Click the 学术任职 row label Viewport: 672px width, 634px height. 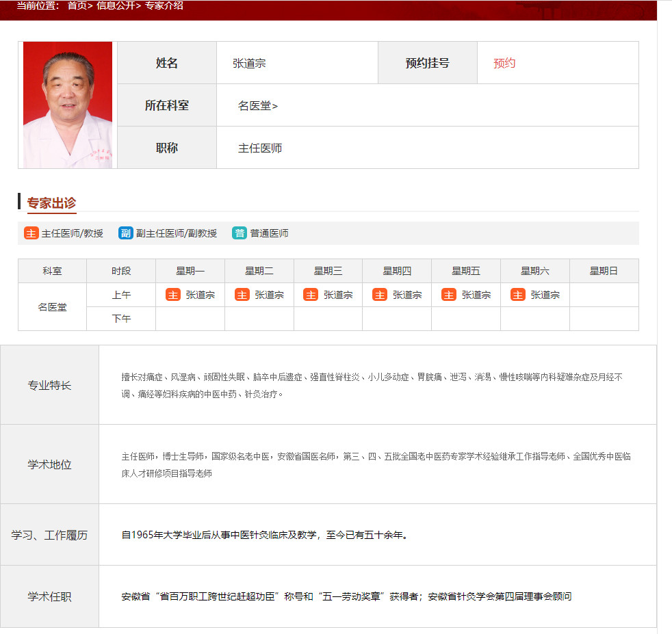point(50,597)
